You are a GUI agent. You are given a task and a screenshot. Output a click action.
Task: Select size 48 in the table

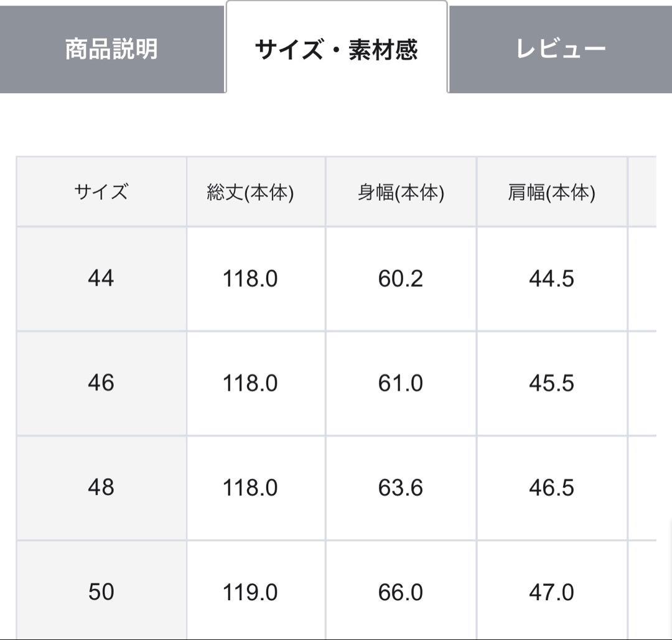click(x=101, y=488)
